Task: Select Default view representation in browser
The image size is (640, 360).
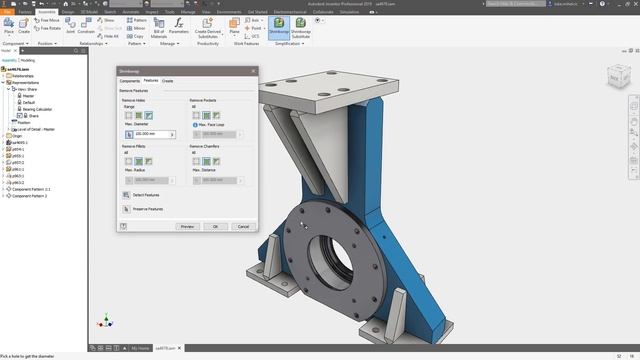Action: tap(28, 102)
